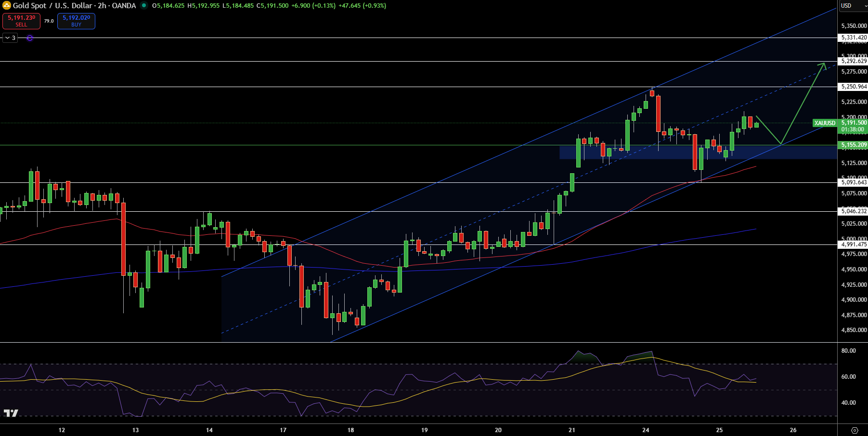Click the gold bars symbol logo
Image resolution: width=868 pixels, height=436 pixels.
7,6
